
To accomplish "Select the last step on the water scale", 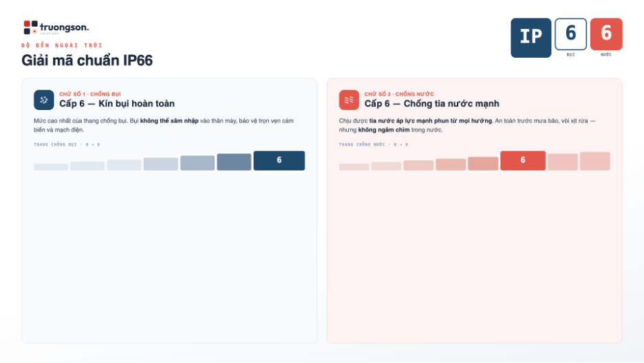I will click(x=595, y=161).
